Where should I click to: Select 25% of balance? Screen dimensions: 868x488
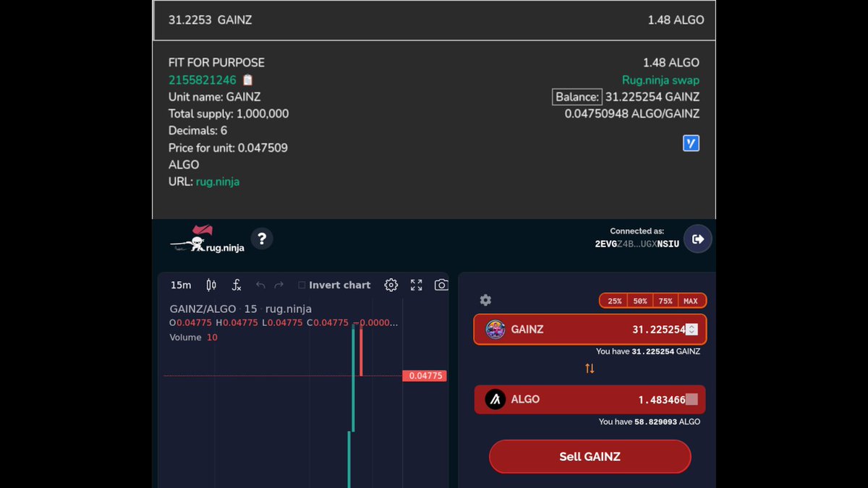(615, 301)
